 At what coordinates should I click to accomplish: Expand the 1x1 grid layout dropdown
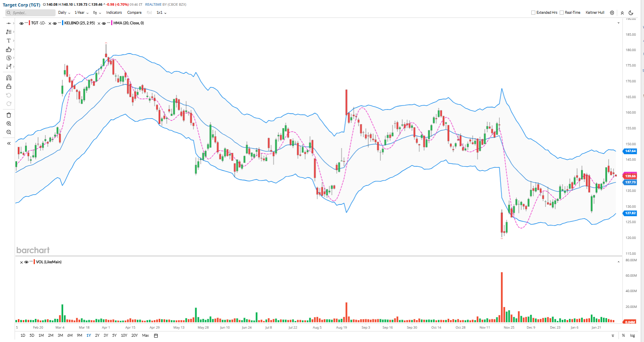pyautogui.click(x=161, y=13)
